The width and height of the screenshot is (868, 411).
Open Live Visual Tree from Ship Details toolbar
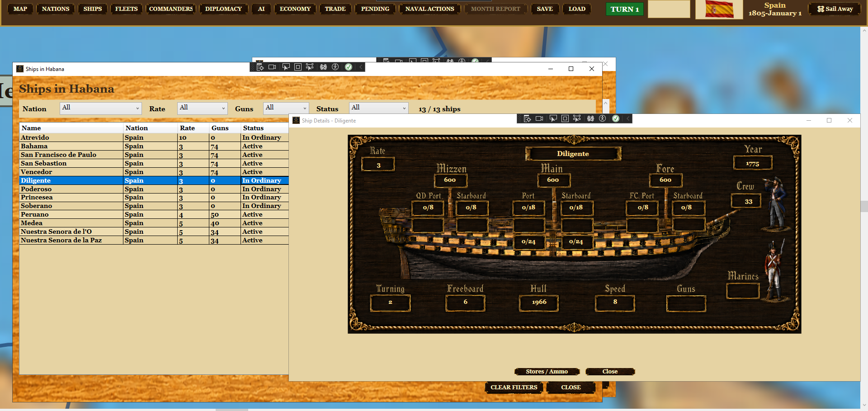click(527, 118)
